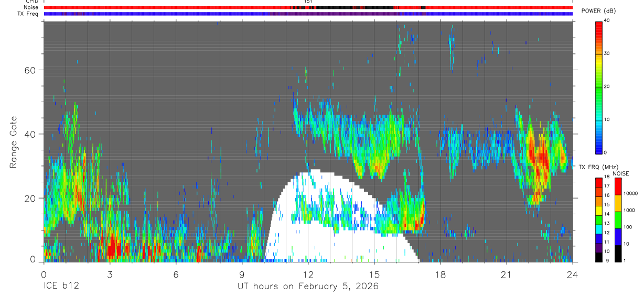The width and height of the screenshot is (644, 297).
Task: Pick the x-axis hour tick label "3"
Action: tap(110, 274)
